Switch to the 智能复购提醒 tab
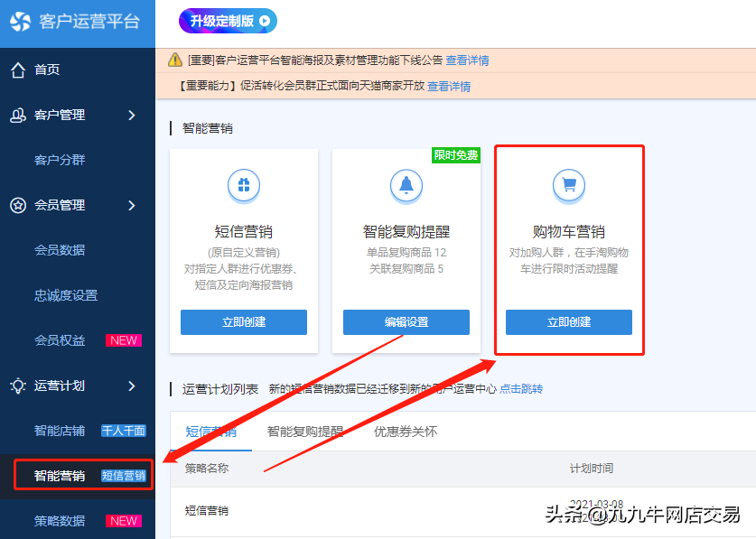The width and height of the screenshot is (756, 539). point(305,432)
